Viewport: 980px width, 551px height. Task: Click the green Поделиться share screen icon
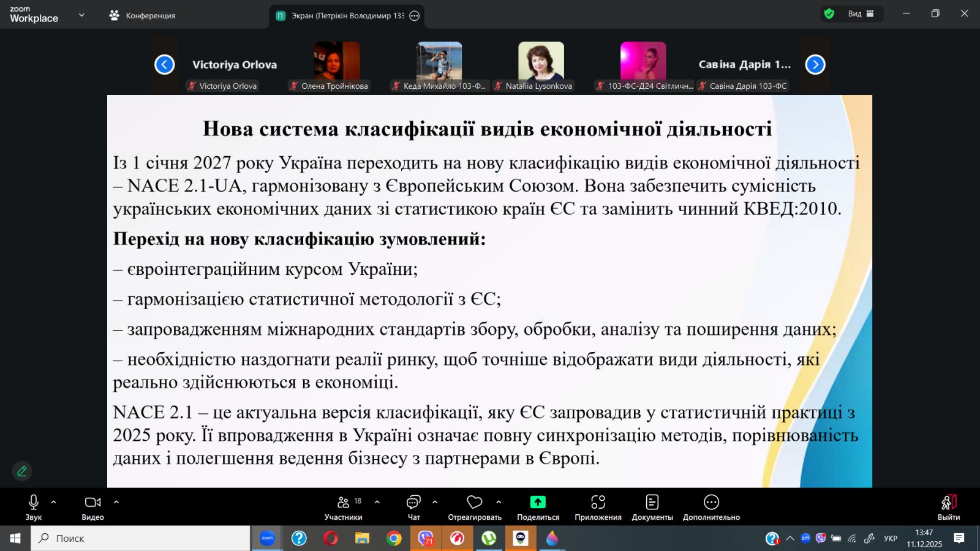(537, 502)
